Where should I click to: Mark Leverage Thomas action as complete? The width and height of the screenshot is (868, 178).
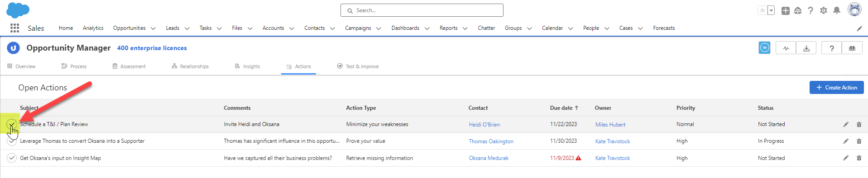click(11, 141)
